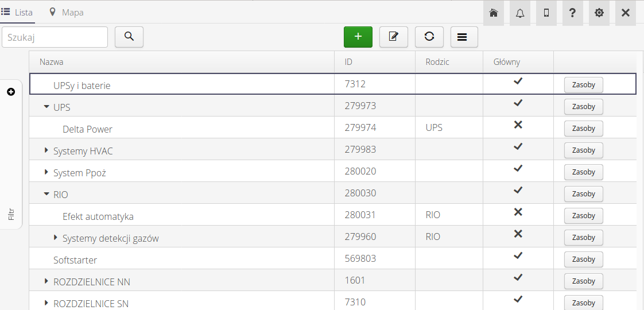Click ID cell 279974
This screenshot has height=310, width=644.
click(x=360, y=127)
